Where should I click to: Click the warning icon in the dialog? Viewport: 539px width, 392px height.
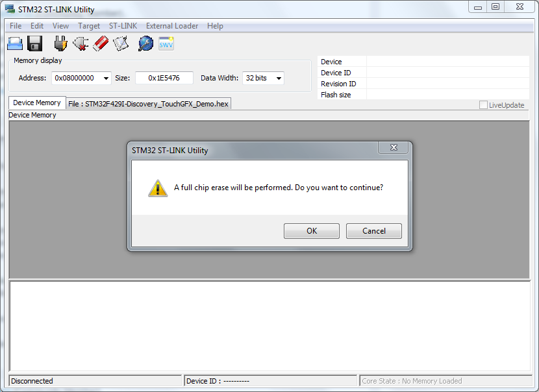[x=158, y=188]
